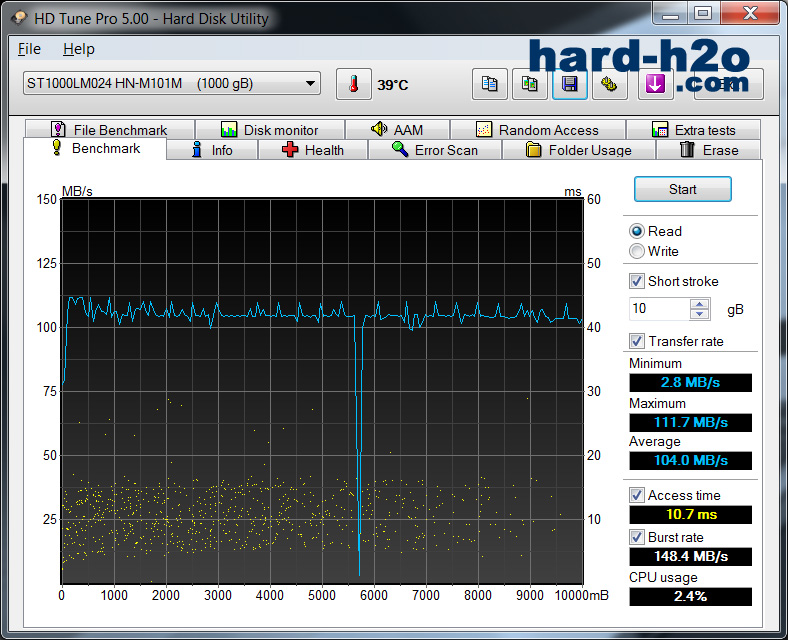Click the copy text to clipboard icon
The width and height of the screenshot is (788, 640).
tap(489, 84)
